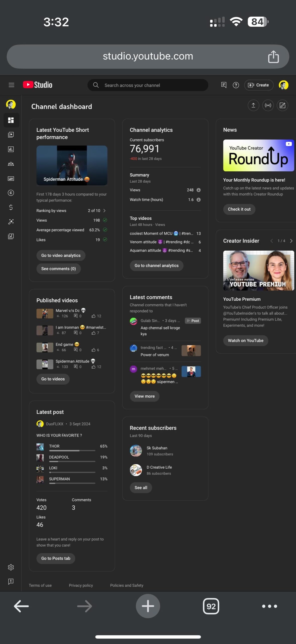Open the Terms of use link
This screenshot has width=296, height=644.
point(40,585)
